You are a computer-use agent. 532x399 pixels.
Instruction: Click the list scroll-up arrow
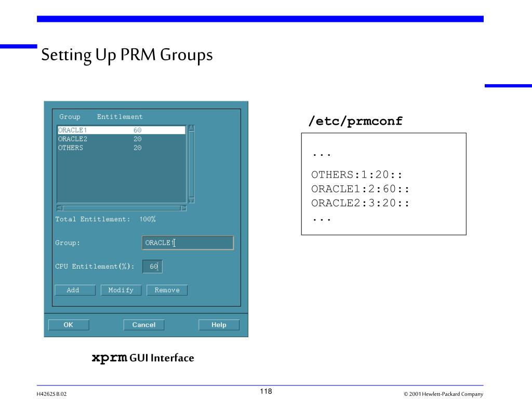tap(191, 128)
